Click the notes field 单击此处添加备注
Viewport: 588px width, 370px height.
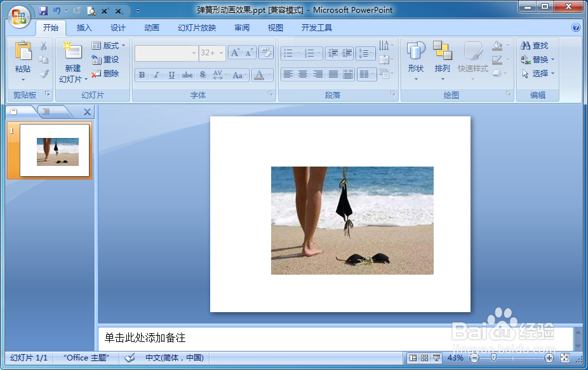point(335,338)
